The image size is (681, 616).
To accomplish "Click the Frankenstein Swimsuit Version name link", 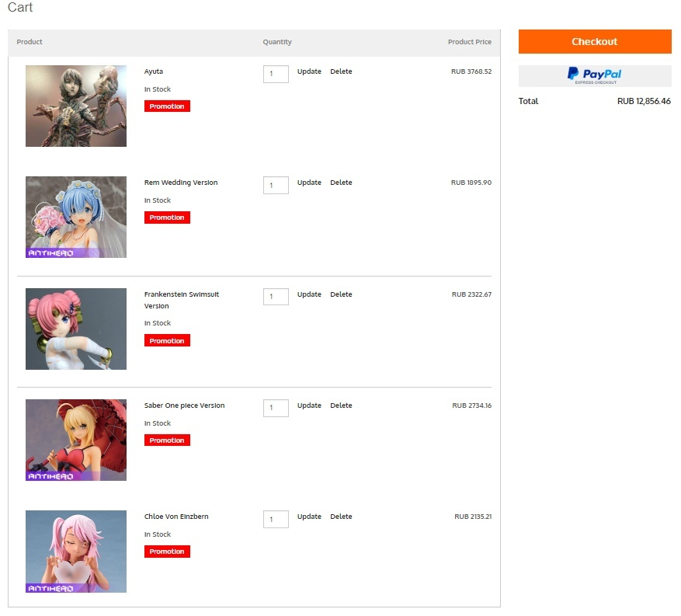I will (182, 300).
